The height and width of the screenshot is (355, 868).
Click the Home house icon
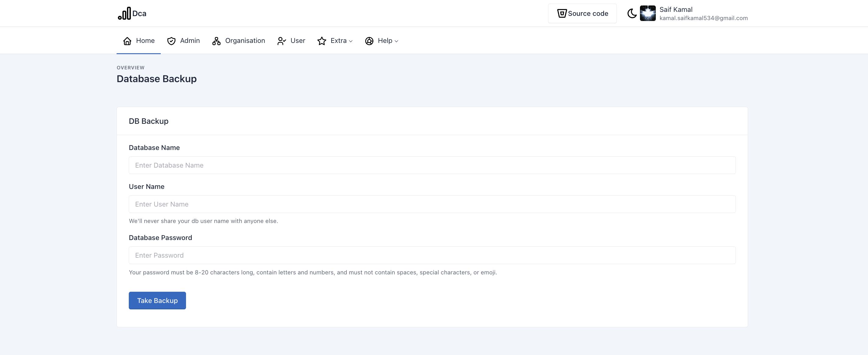127,41
